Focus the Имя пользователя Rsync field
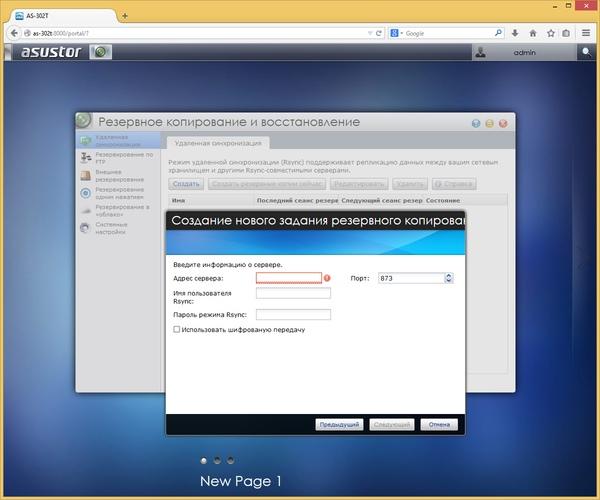The height and width of the screenshot is (500, 600). point(293,293)
